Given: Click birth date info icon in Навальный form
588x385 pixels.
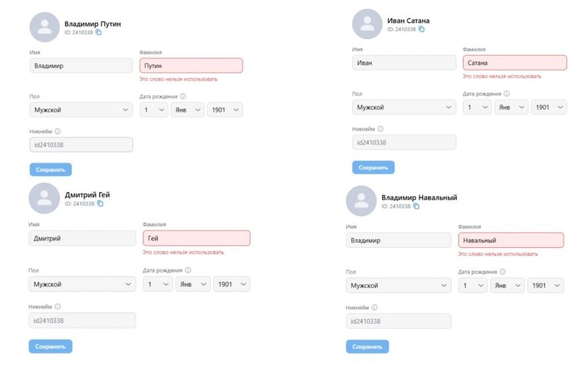Looking at the screenshot, I should [501, 271].
